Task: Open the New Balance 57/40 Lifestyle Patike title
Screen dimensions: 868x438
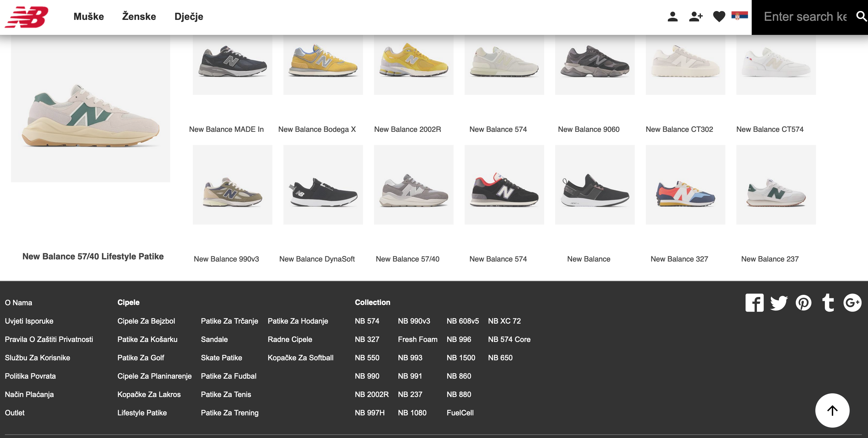Action: pyautogui.click(x=93, y=256)
